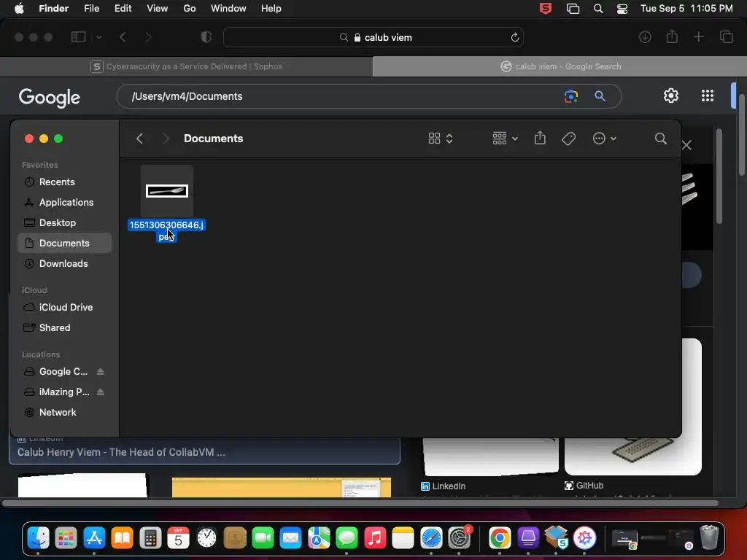Open Safari from the Dock

tap(431, 539)
